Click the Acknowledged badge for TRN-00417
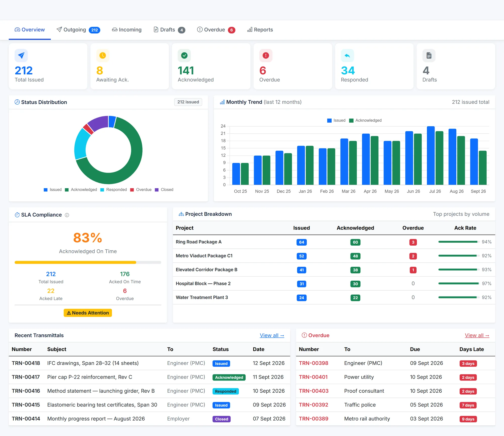 tap(229, 377)
